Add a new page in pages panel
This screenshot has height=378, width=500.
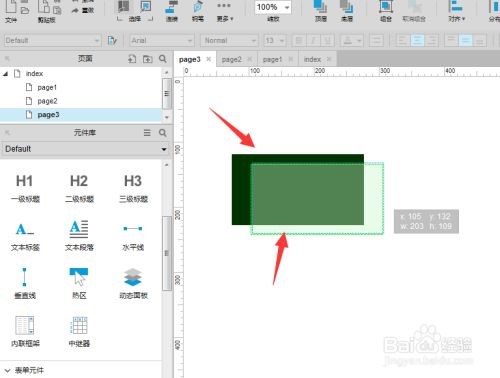132,59
